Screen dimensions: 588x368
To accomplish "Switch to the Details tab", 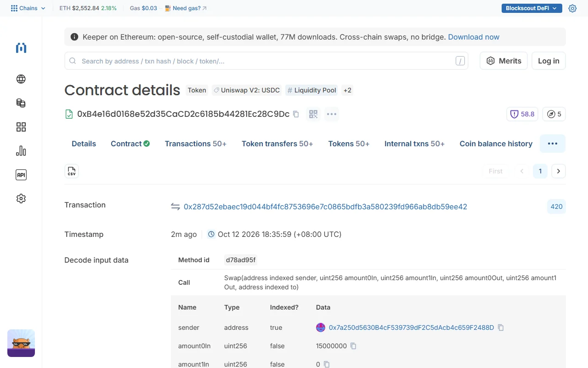I will tap(84, 144).
